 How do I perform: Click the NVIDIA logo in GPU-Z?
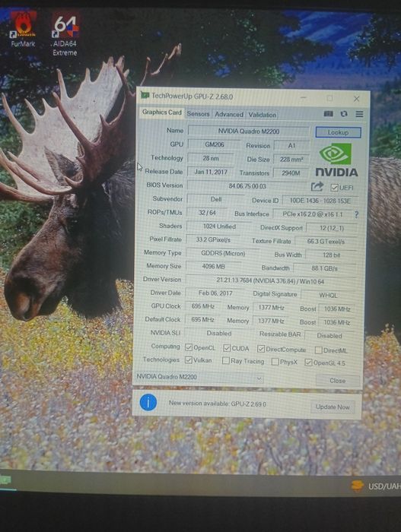pyautogui.click(x=337, y=160)
